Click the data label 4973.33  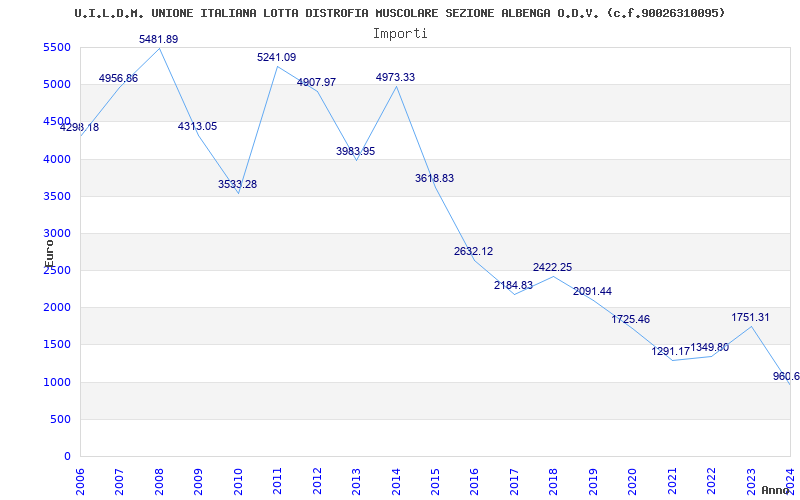click(x=395, y=77)
